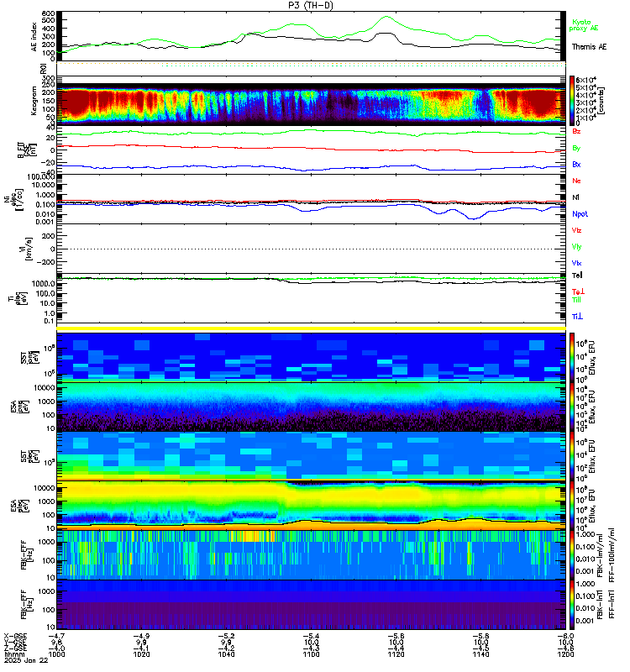Click the blue Ti perpendicular legend label
Viewport: 630px width, 672px height.
577,317
